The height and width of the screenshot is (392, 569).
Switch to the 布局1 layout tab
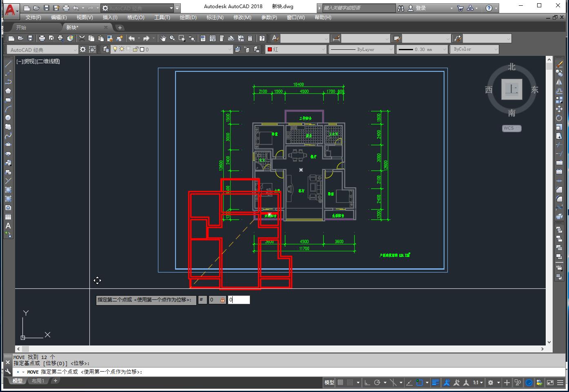[x=38, y=381]
